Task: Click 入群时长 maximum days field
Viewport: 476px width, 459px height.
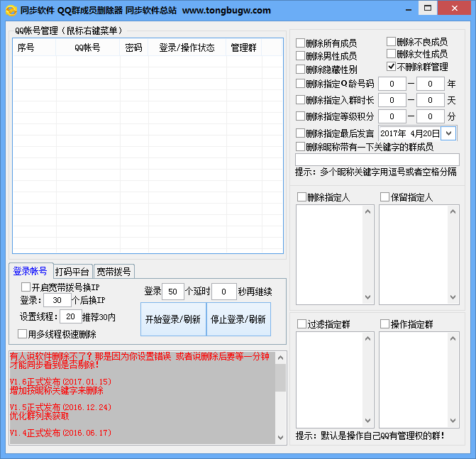Action: 431,100
